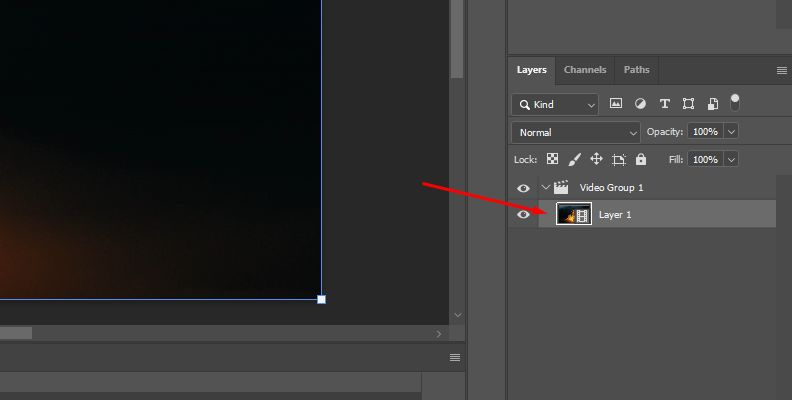Open the Layers panel hamburger menu
This screenshot has height=400, width=792.
(x=782, y=70)
